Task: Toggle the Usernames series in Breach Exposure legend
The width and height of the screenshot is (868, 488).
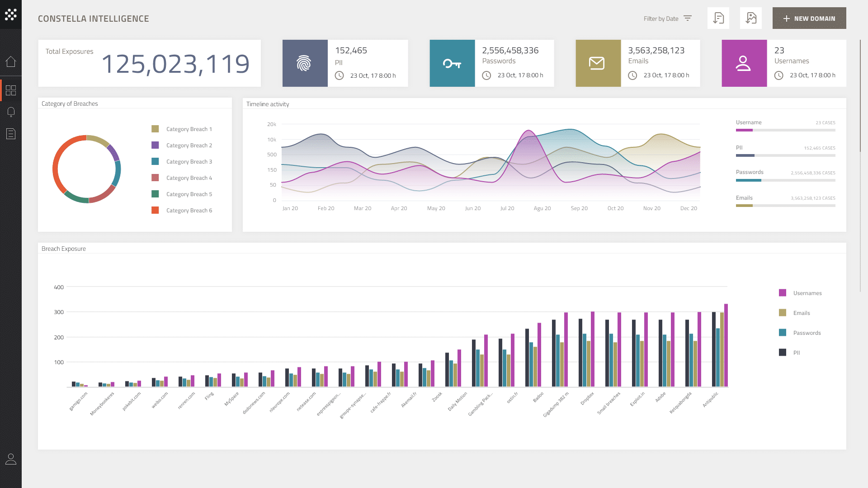Action: (x=807, y=293)
